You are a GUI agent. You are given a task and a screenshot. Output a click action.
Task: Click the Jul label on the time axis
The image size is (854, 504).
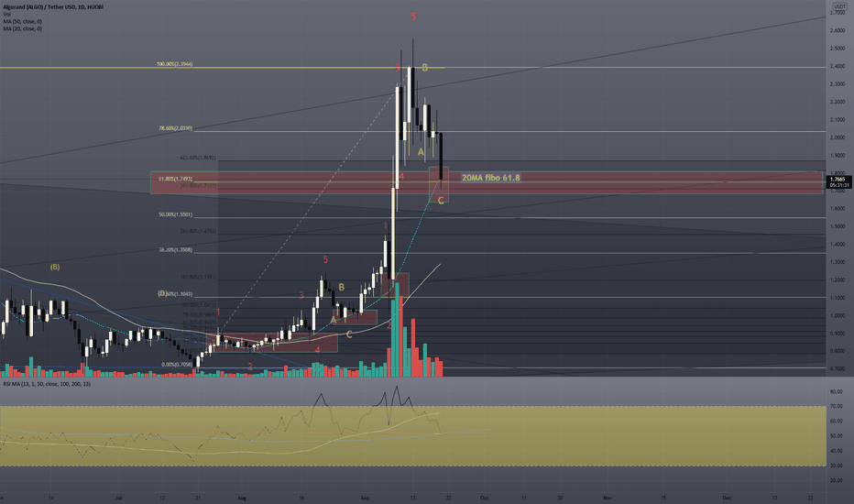(119, 498)
